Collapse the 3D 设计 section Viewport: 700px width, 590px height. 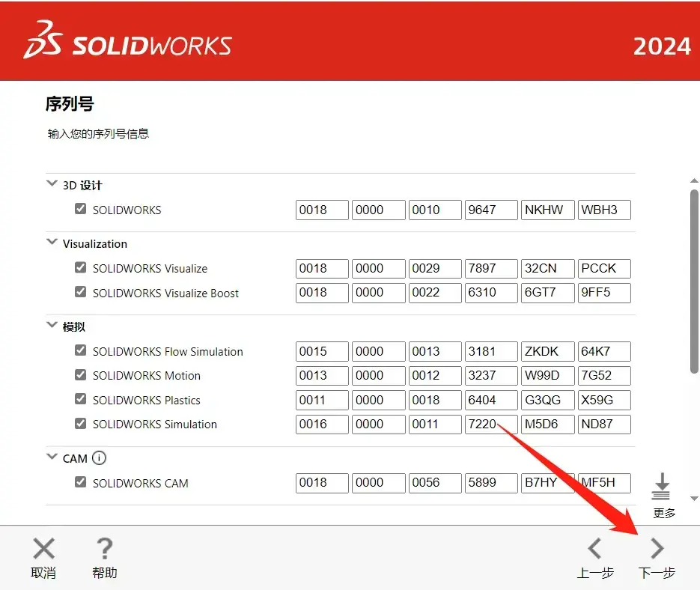52,183
